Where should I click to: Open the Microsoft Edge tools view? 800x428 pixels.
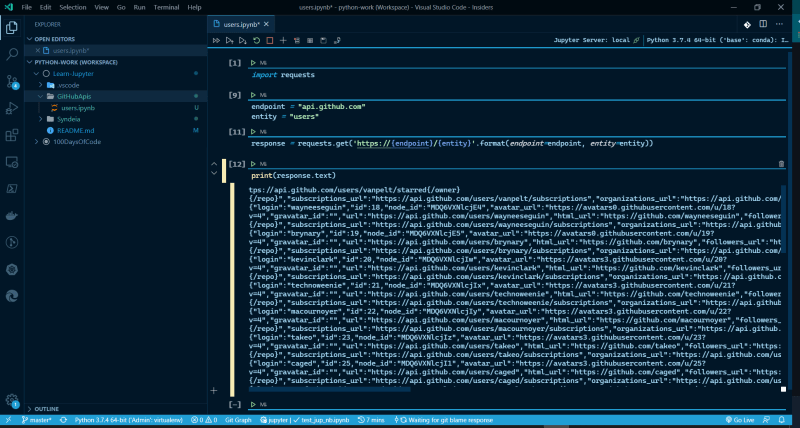[12, 296]
